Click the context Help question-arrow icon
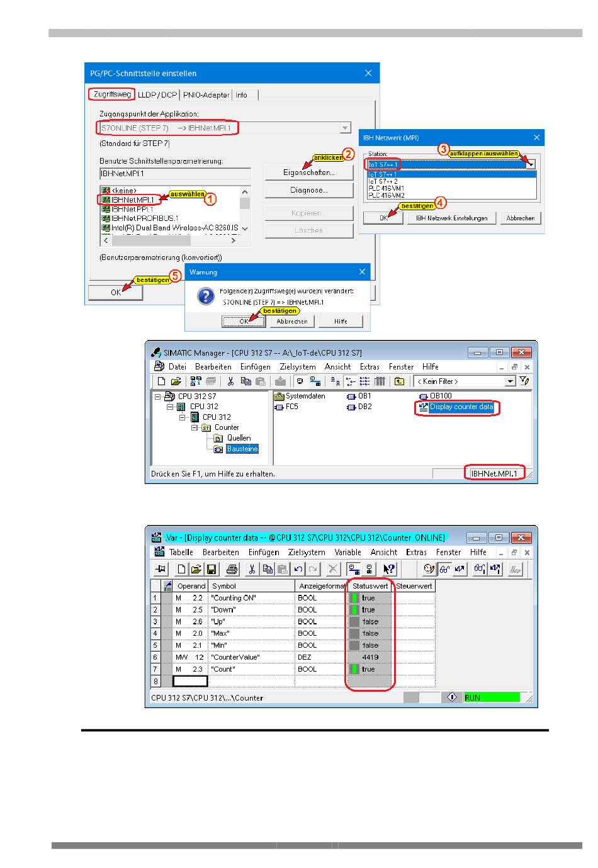Image resolution: width=598 pixels, height=868 pixels. 390,569
